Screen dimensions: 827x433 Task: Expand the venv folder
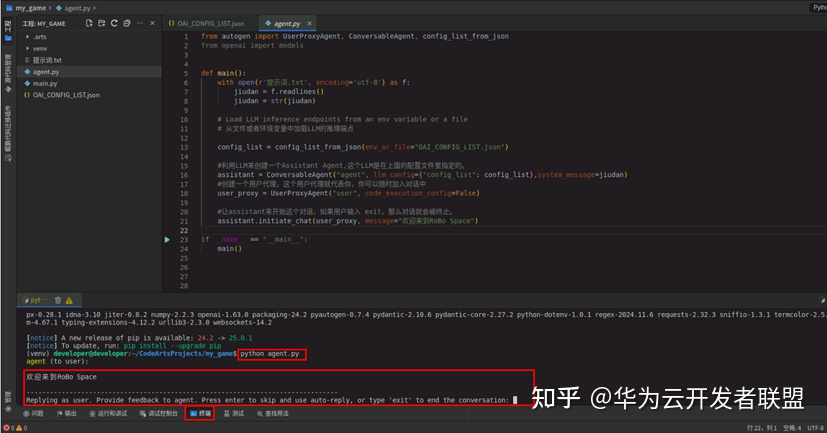pyautogui.click(x=40, y=49)
